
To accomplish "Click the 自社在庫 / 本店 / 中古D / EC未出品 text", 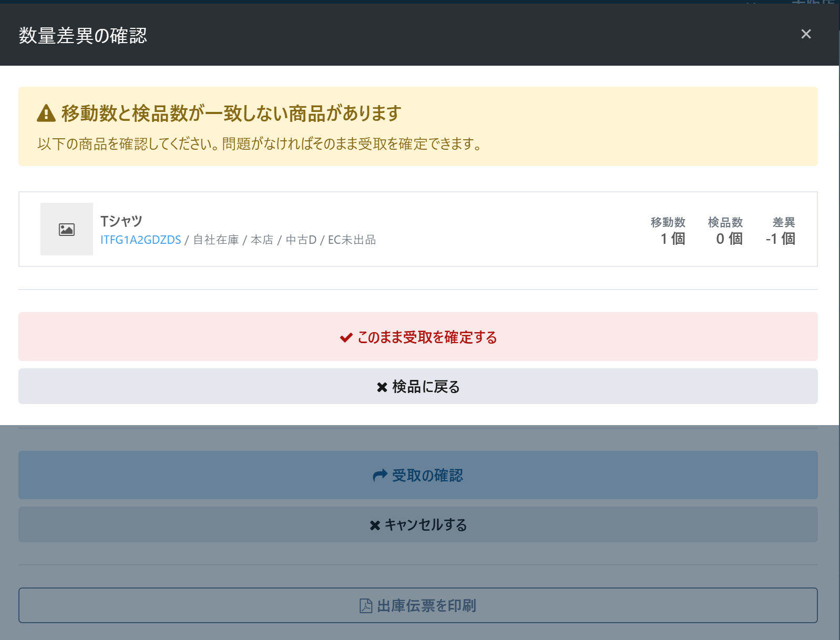I will 284,240.
